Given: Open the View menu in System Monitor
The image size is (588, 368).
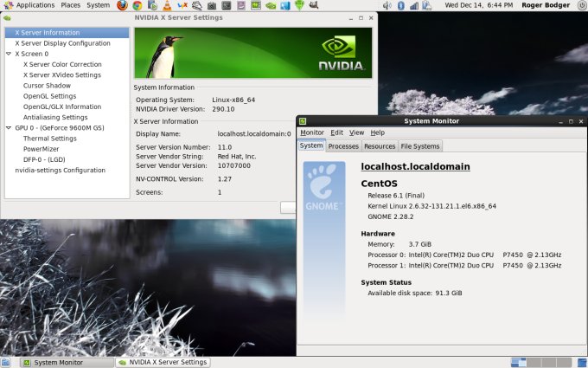Looking at the screenshot, I should point(356,132).
